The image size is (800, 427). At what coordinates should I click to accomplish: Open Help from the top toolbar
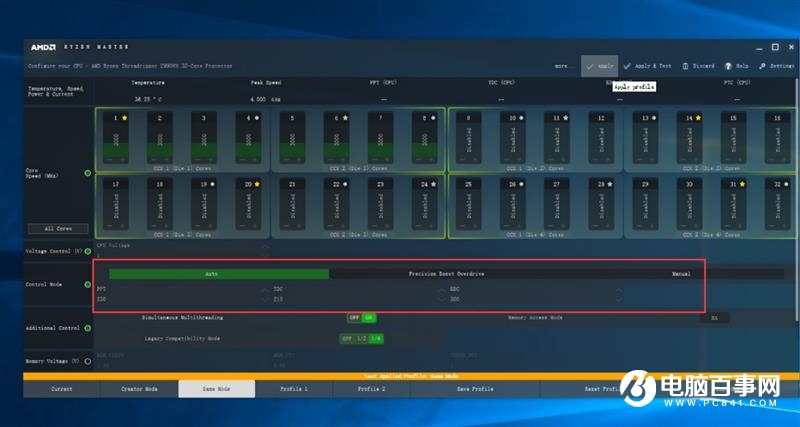point(738,66)
